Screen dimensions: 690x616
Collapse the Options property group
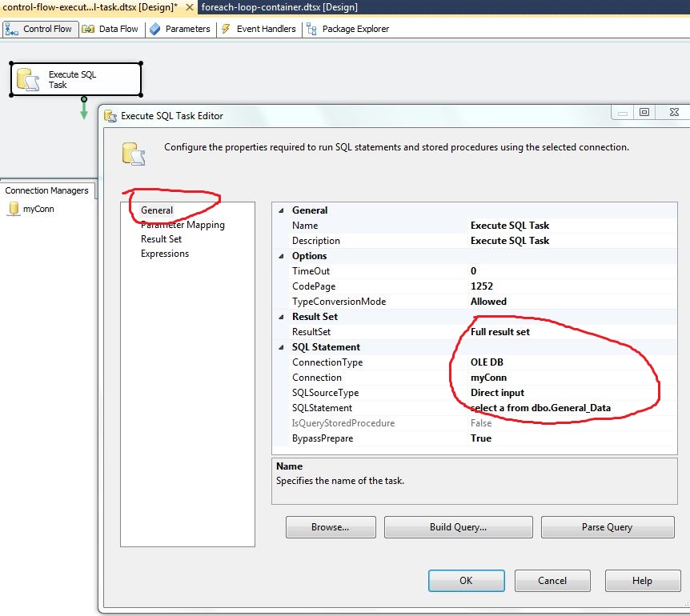click(282, 256)
